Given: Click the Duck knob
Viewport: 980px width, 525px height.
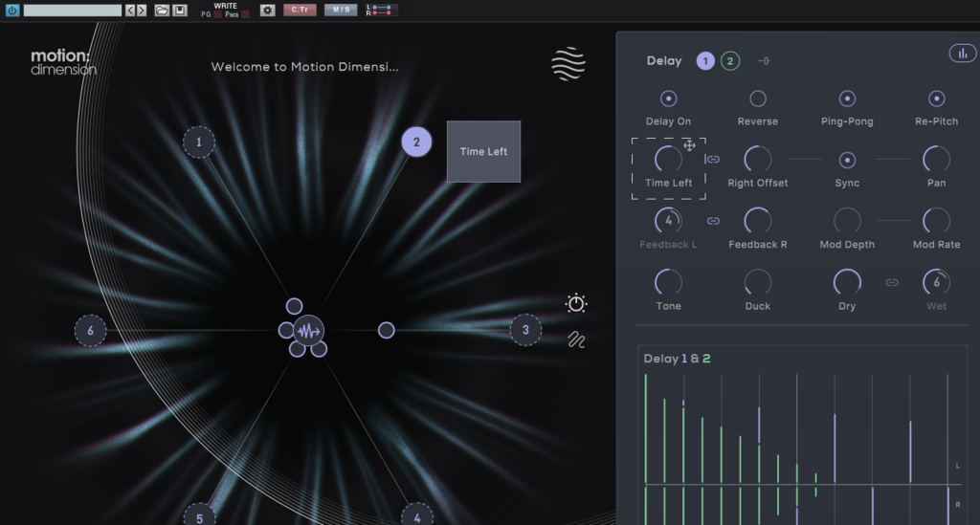Looking at the screenshot, I should click(758, 282).
